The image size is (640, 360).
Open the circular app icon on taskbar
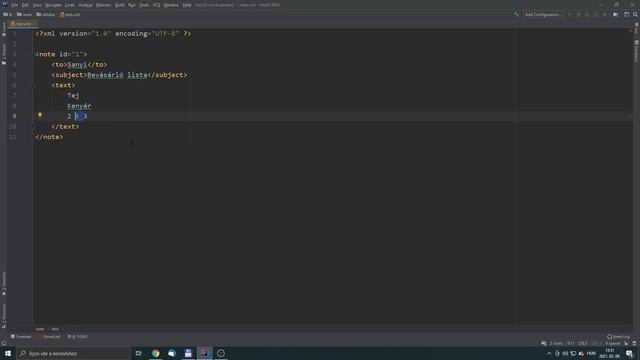221,353
